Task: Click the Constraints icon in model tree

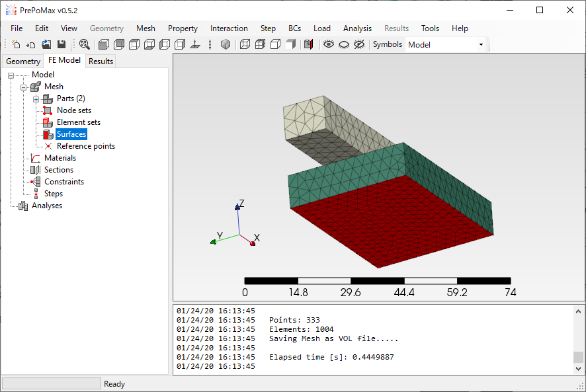Action: point(36,182)
